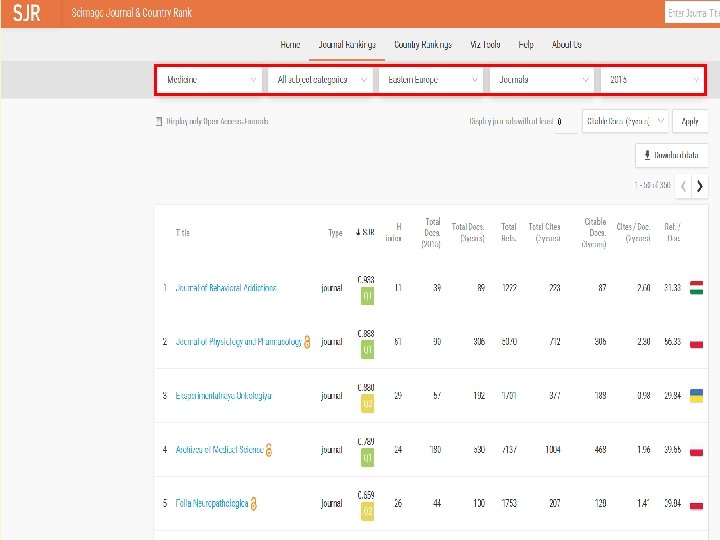Tick the Display only Open Access Journals checkbox

(159, 122)
